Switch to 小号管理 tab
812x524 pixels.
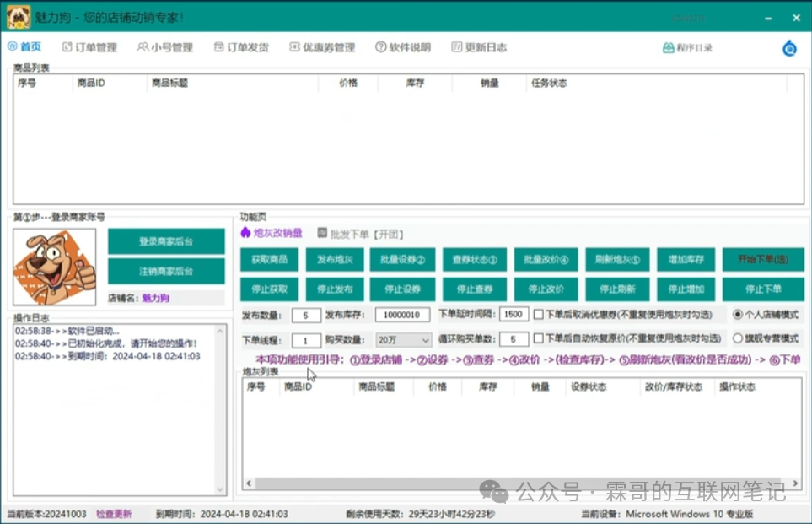click(x=165, y=48)
